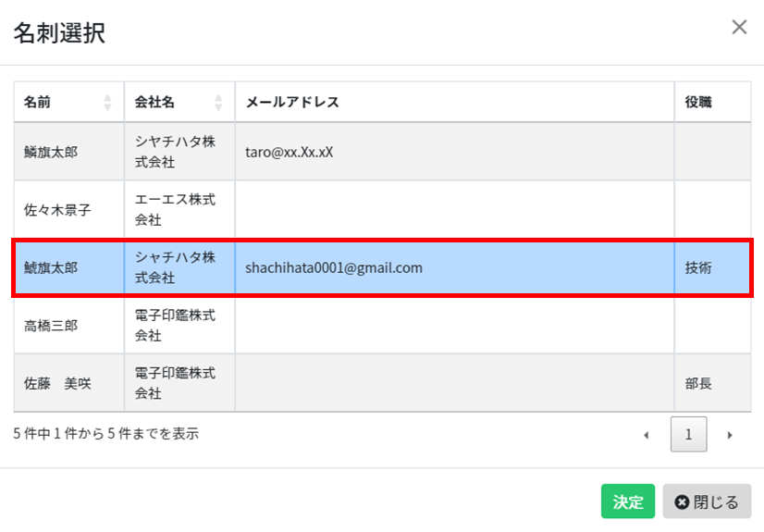Click the 名刺選択 dialog title

coord(59,33)
